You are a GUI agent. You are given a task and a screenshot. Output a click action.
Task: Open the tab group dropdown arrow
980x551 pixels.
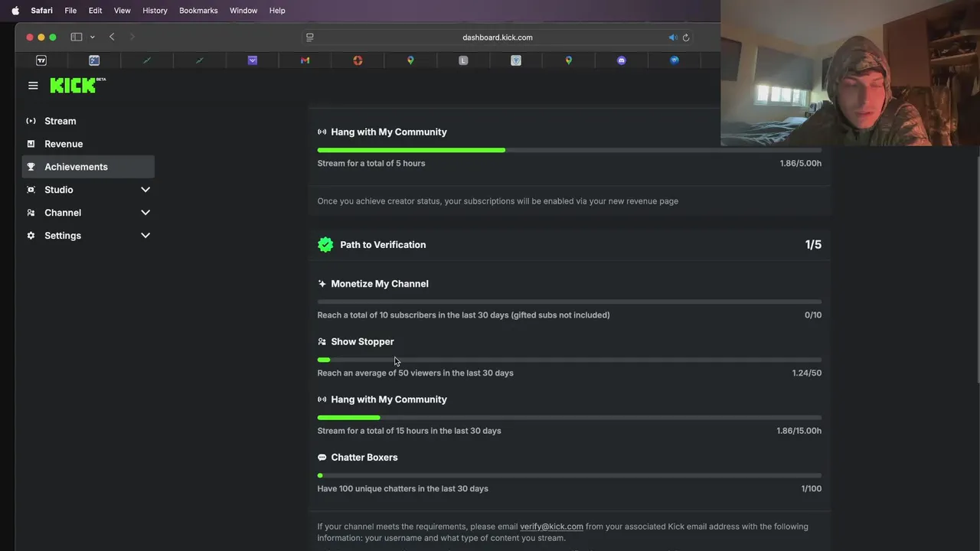tap(92, 37)
